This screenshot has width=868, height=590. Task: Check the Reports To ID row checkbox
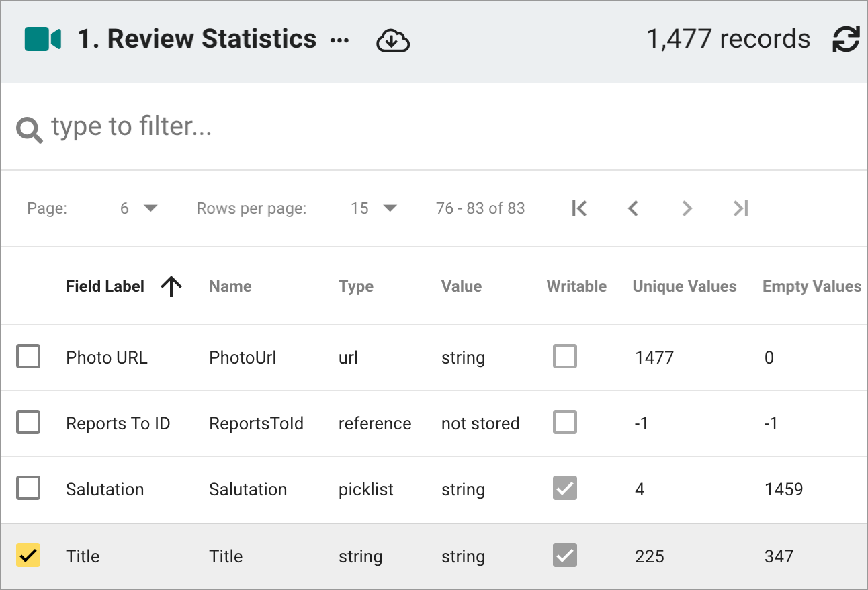[x=28, y=423]
